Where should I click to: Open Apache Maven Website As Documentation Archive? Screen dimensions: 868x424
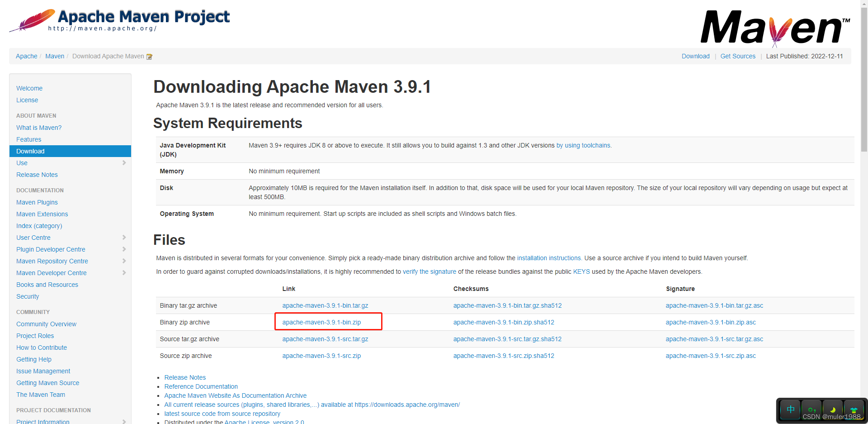tap(236, 395)
